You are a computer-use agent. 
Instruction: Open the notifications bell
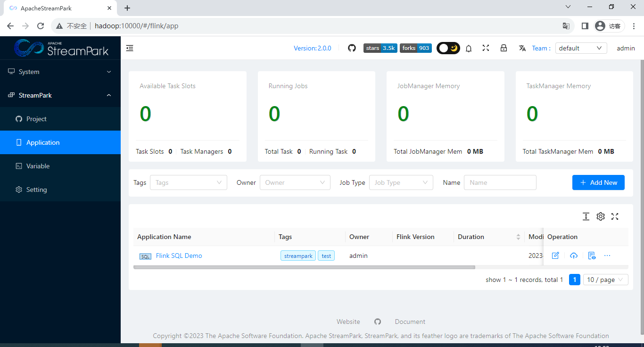(x=469, y=48)
